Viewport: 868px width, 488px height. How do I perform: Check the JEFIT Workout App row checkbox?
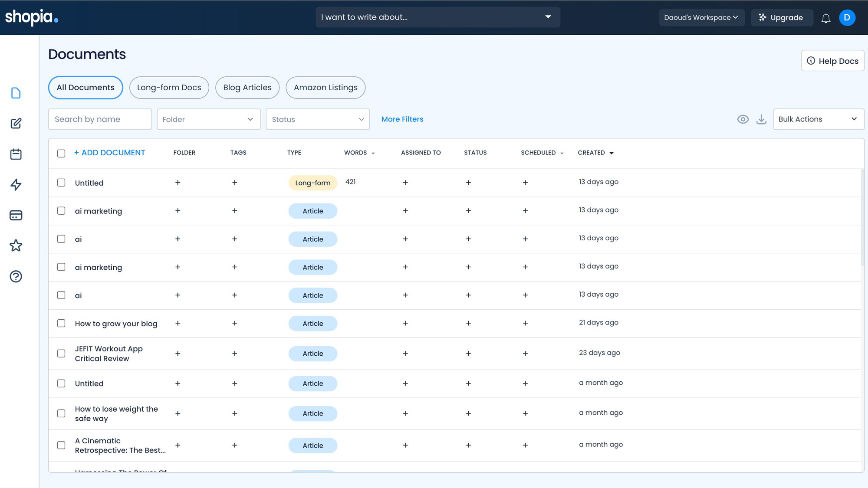click(61, 354)
